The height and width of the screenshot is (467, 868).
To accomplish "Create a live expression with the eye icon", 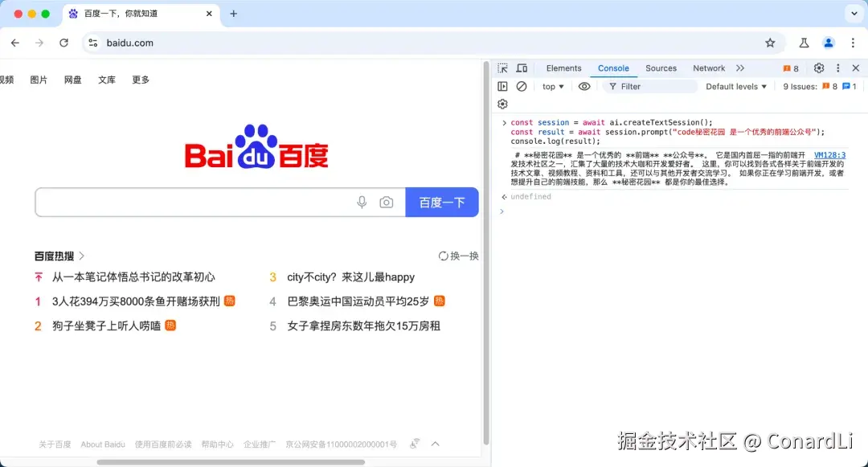I will point(584,86).
